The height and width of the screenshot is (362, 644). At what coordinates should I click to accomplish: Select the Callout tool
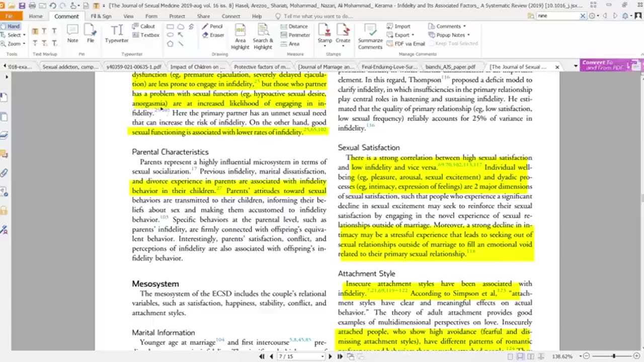[144, 26]
